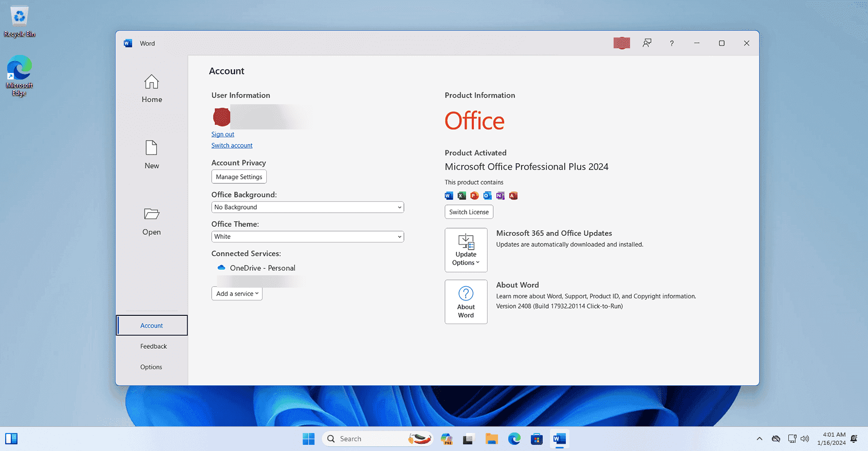Open the taskbar clock showing 4:01 AM
The image size is (868, 451).
pyautogui.click(x=831, y=439)
